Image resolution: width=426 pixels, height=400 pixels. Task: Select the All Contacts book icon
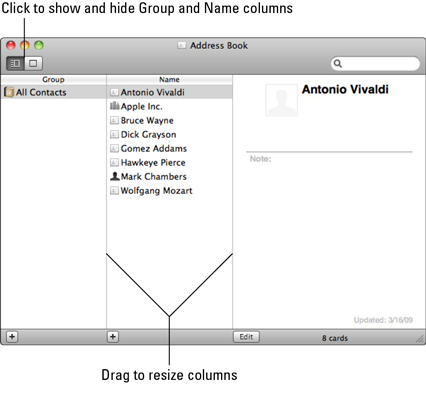pos(9,92)
